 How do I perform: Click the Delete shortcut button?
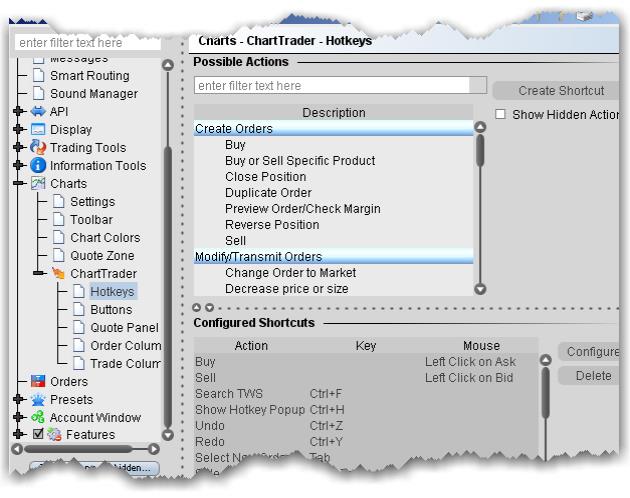click(593, 376)
